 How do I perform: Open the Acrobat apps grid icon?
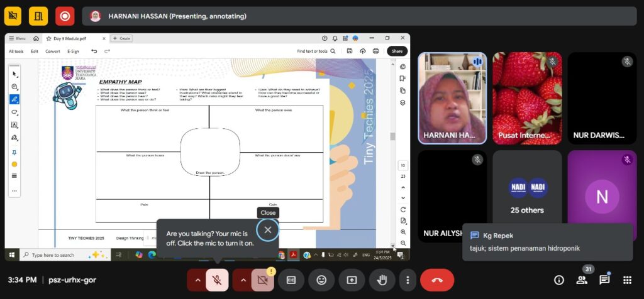(x=345, y=38)
